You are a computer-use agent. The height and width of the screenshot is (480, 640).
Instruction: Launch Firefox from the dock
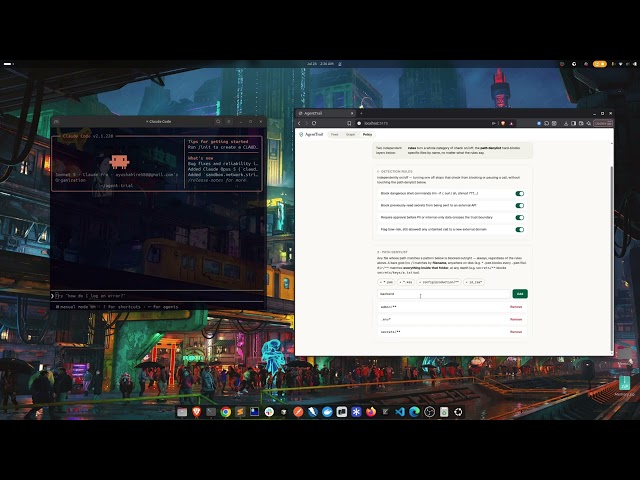coord(371,412)
